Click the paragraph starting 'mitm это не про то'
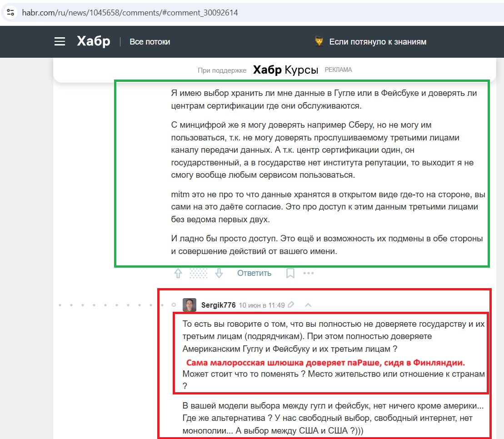Viewport: 504px width, 439px height. tap(328, 207)
